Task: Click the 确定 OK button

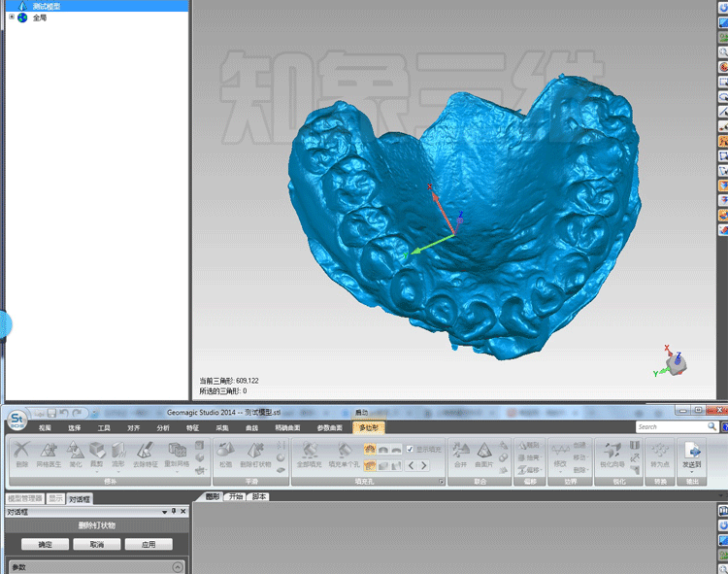Action: [x=45, y=544]
